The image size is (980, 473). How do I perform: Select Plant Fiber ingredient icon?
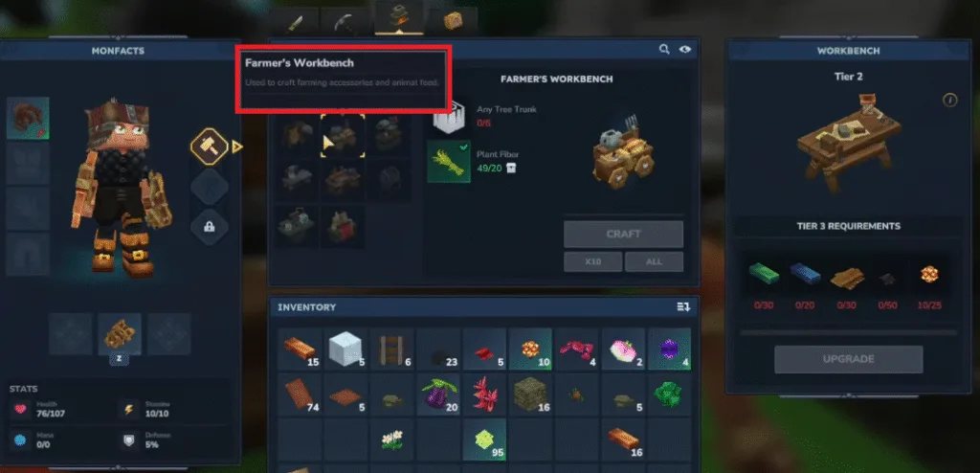coord(449,162)
